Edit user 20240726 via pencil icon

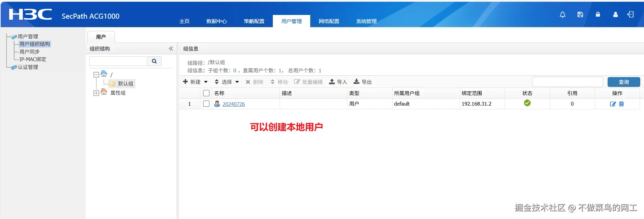pos(613,104)
